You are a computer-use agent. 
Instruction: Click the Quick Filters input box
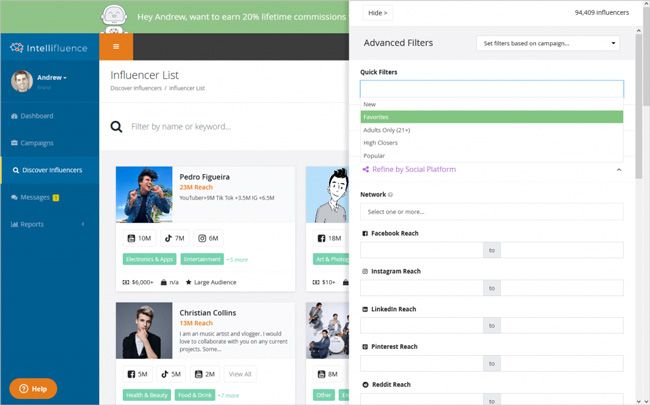click(492, 89)
